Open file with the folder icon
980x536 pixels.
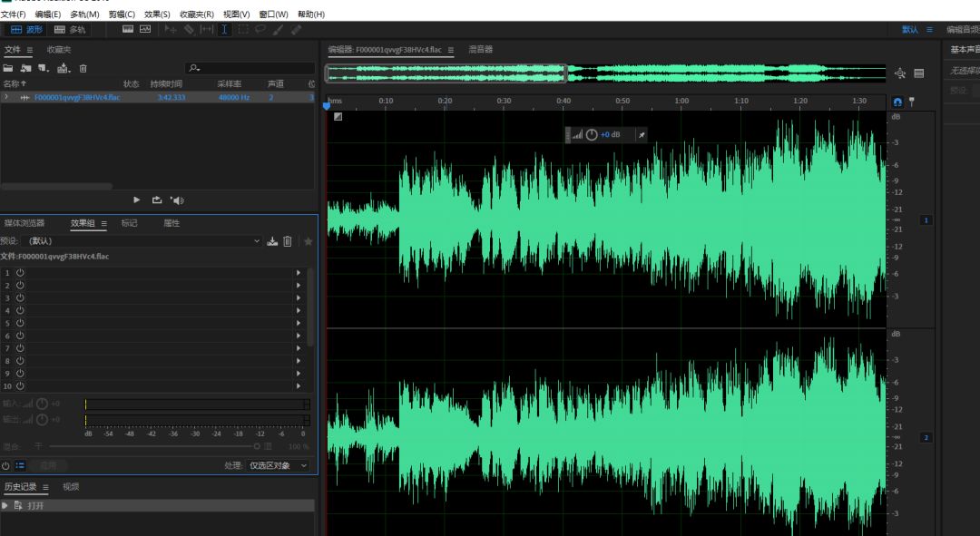(8, 68)
